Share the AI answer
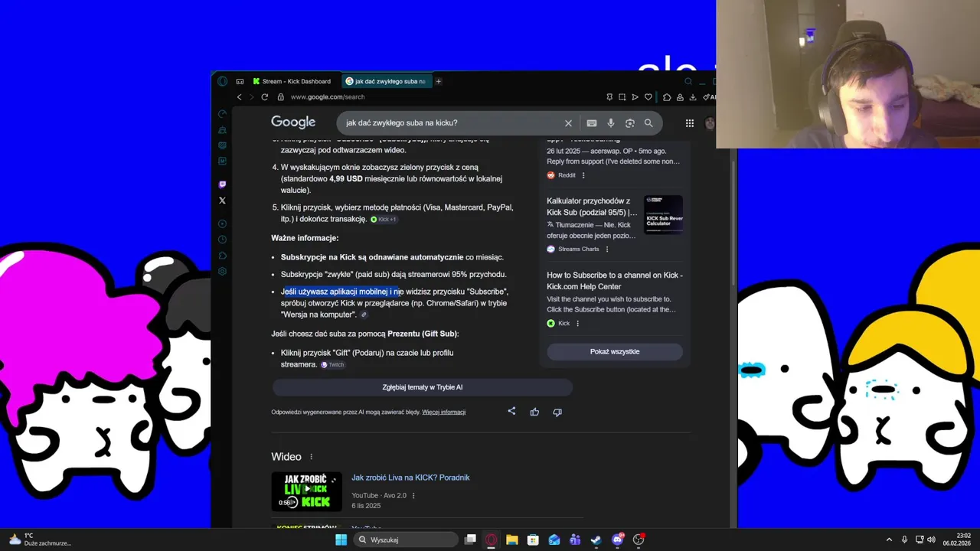The height and width of the screenshot is (551, 980). 511,412
